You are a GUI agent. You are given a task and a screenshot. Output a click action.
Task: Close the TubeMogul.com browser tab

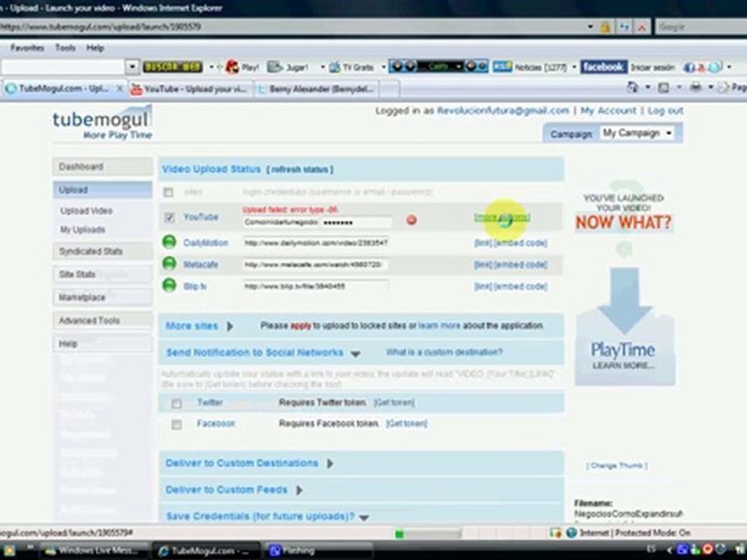point(120,89)
